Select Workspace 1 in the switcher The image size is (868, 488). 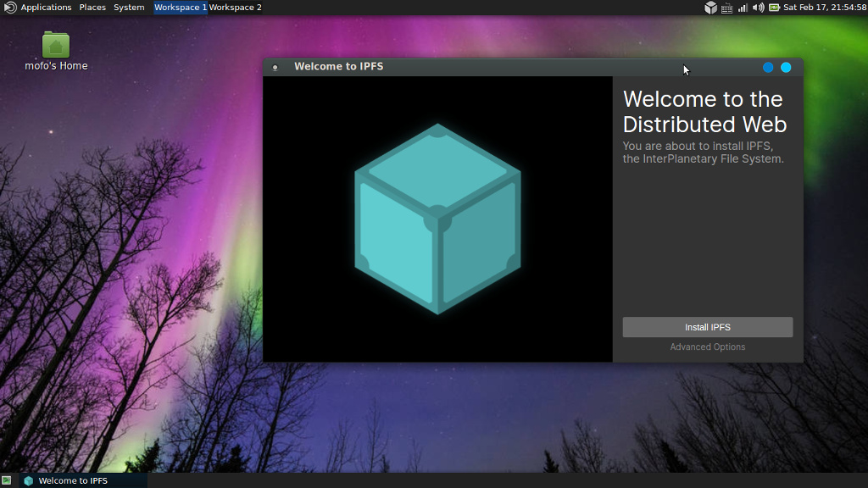pyautogui.click(x=180, y=8)
